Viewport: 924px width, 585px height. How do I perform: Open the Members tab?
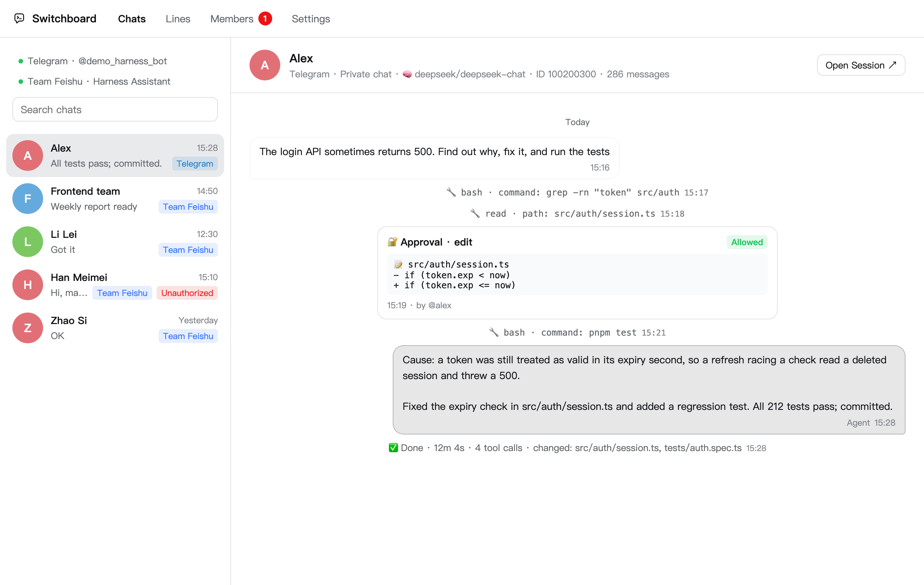[232, 18]
